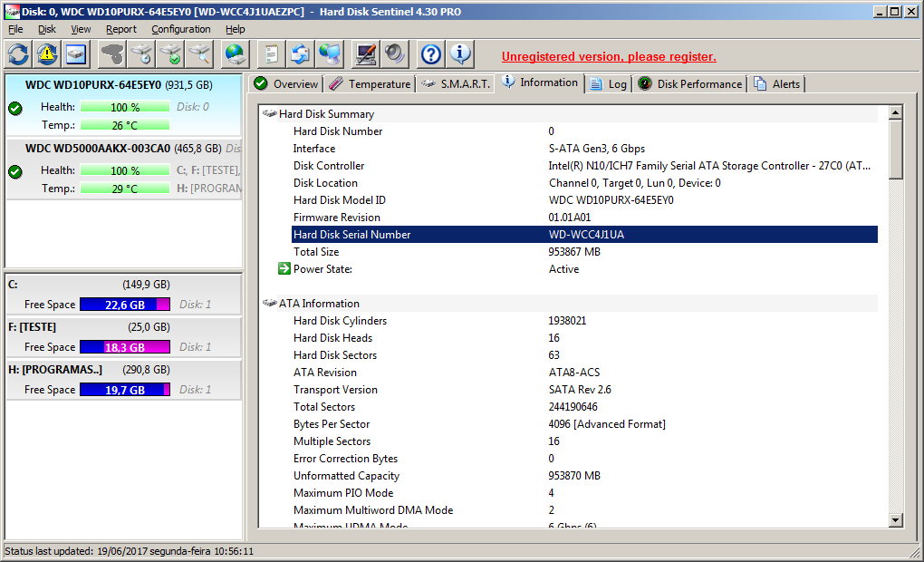Click the refresh icon with yellow warning triangle
This screenshot has height=562, width=924.
[x=47, y=55]
